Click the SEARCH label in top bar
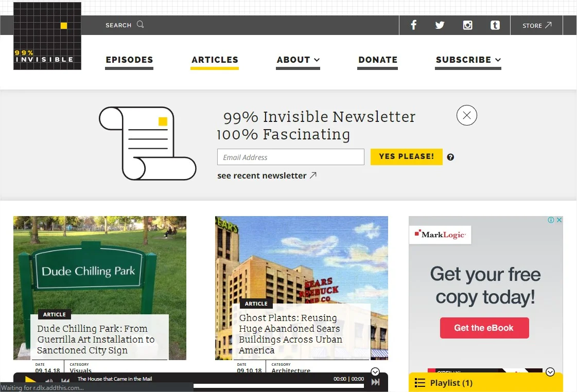Screen dimensions: 577x392 [118, 25]
